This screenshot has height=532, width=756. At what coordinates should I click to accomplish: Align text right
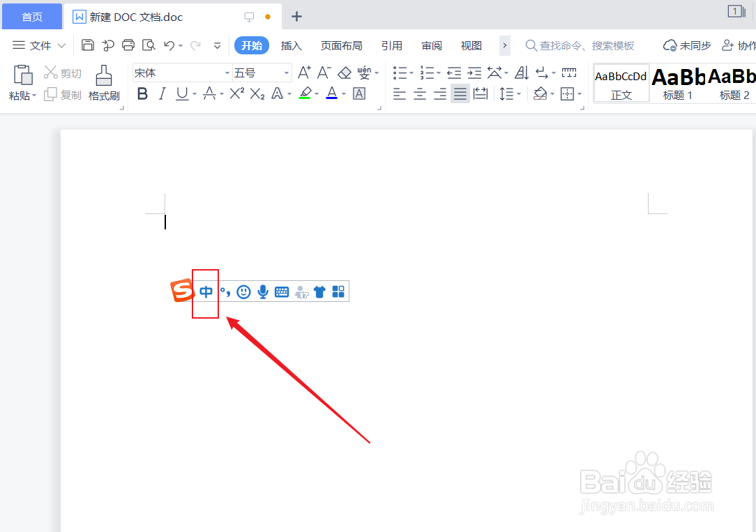point(439,93)
